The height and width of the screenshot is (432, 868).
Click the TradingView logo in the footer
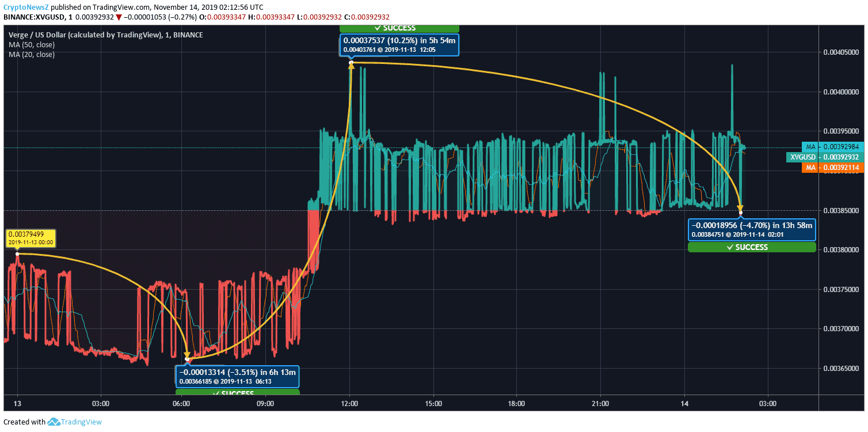[x=54, y=422]
